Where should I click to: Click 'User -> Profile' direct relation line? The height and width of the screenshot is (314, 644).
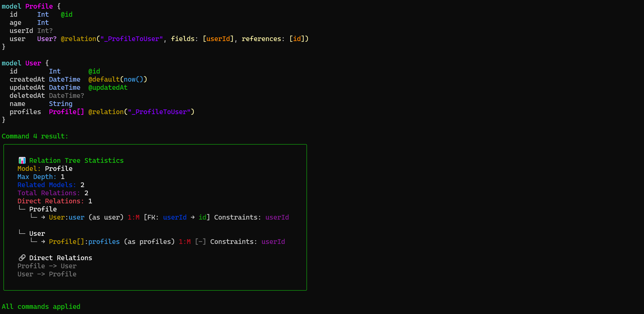point(47,274)
